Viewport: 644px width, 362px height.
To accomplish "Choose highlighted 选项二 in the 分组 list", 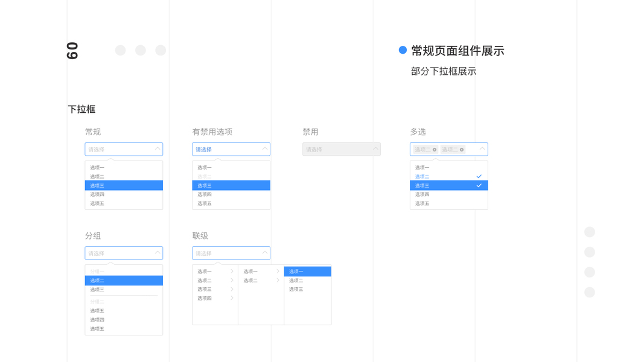I will click(124, 281).
